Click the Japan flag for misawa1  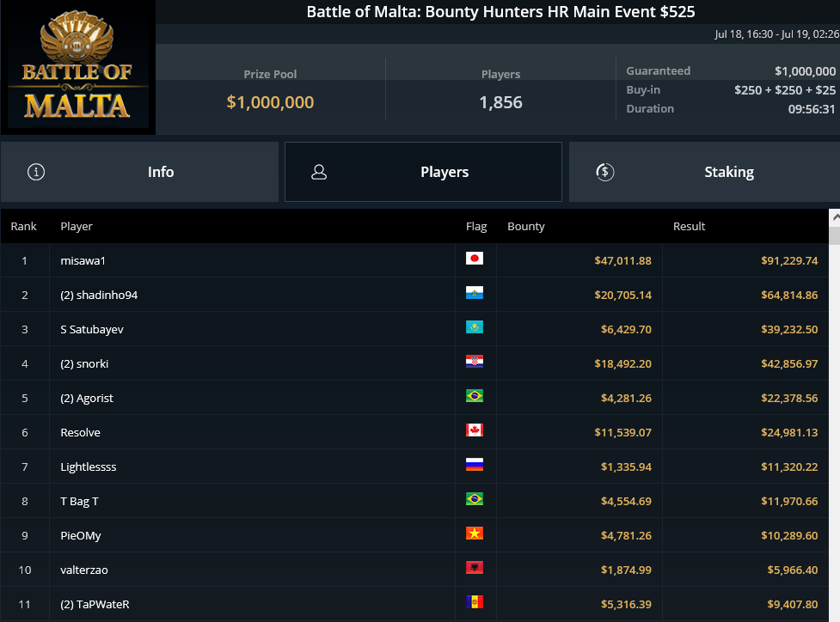click(x=474, y=259)
